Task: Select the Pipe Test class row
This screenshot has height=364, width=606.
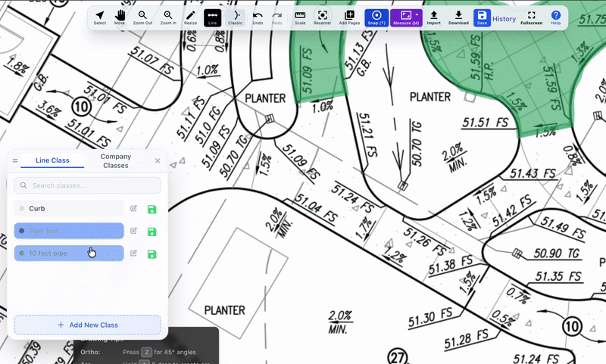Action: (69, 231)
